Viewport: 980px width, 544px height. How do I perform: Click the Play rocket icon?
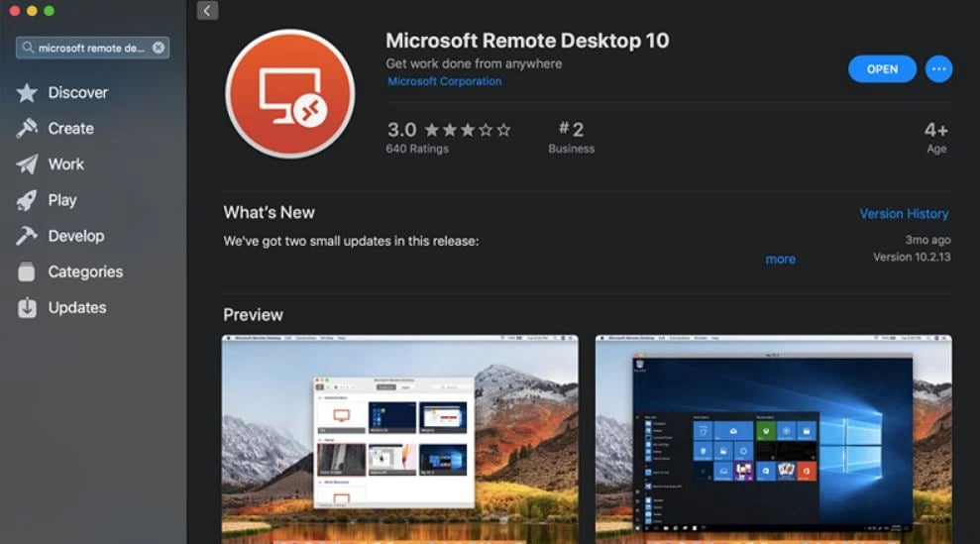27,200
